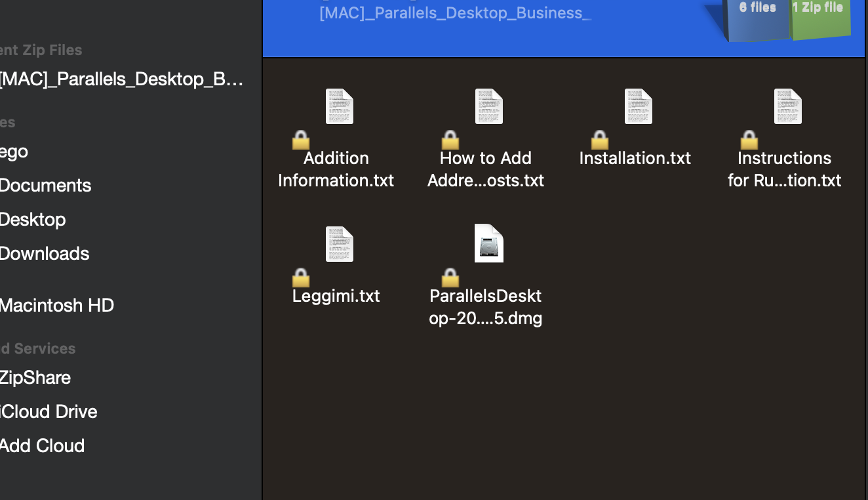Click the lock badge on Instructions file
Screen dimensions: 868x500
pos(749,140)
